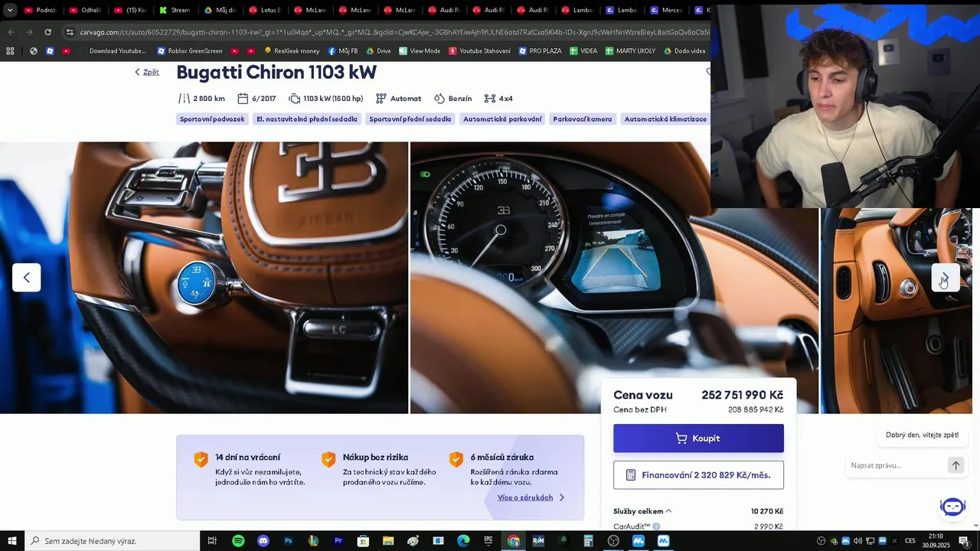Viewport: 980px width, 551px height.
Task: Open the chatbot bubble icon
Action: 952,507
